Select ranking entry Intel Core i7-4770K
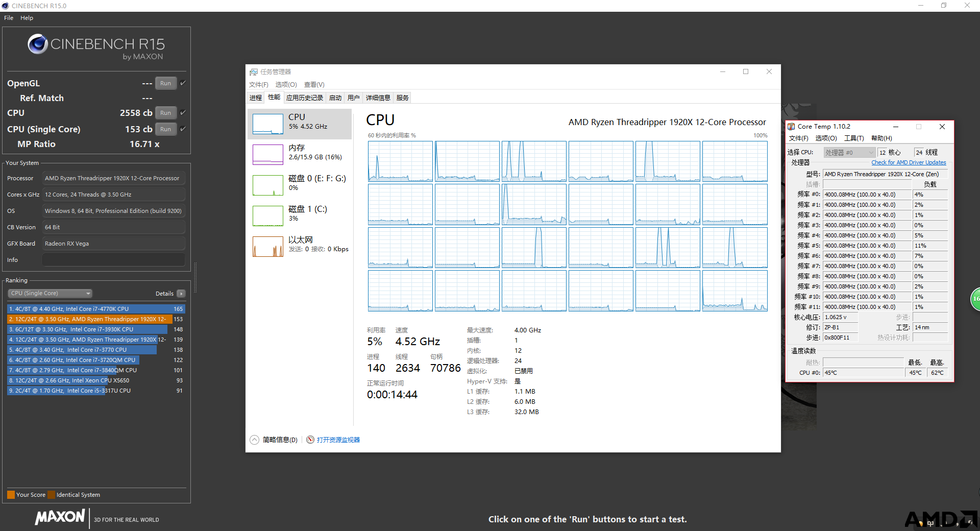 coord(96,309)
